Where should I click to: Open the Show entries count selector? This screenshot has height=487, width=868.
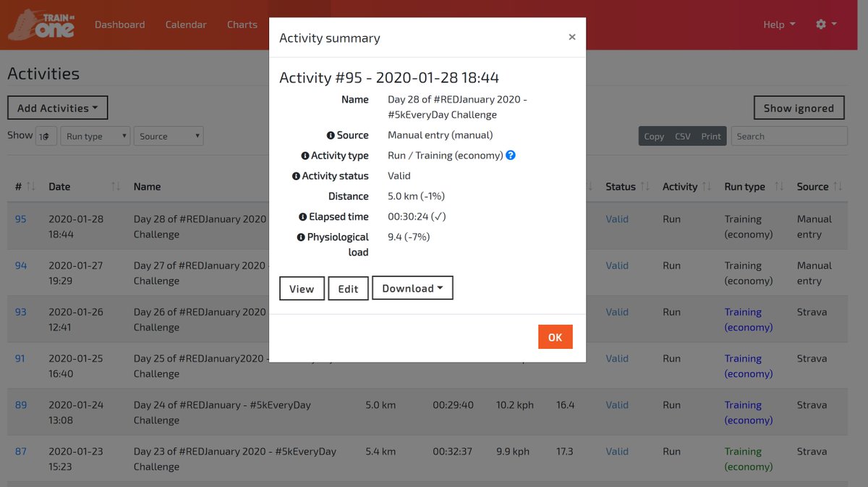tap(46, 136)
